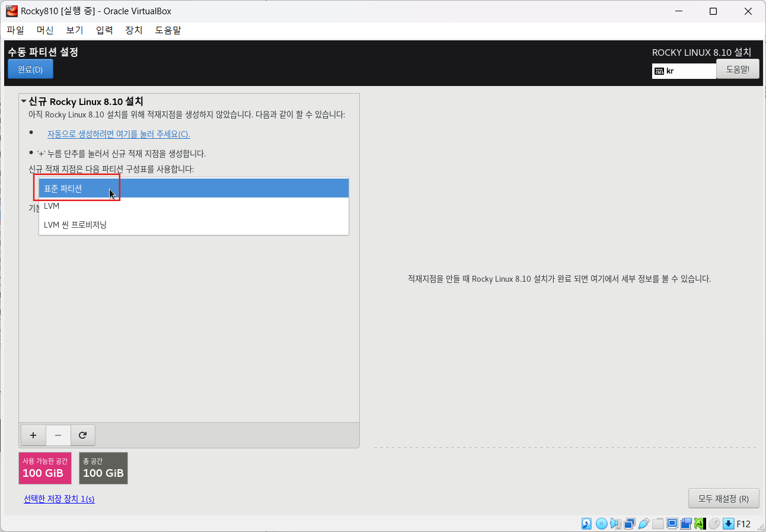
Task: Choose LVM 씬 프로비저닝 option
Action: click(193, 225)
